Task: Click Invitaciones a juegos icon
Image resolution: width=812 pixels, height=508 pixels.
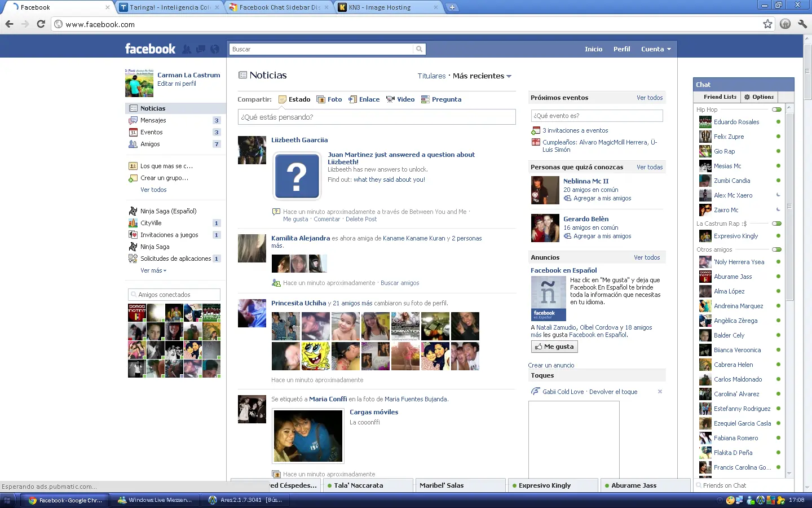Action: pos(133,235)
